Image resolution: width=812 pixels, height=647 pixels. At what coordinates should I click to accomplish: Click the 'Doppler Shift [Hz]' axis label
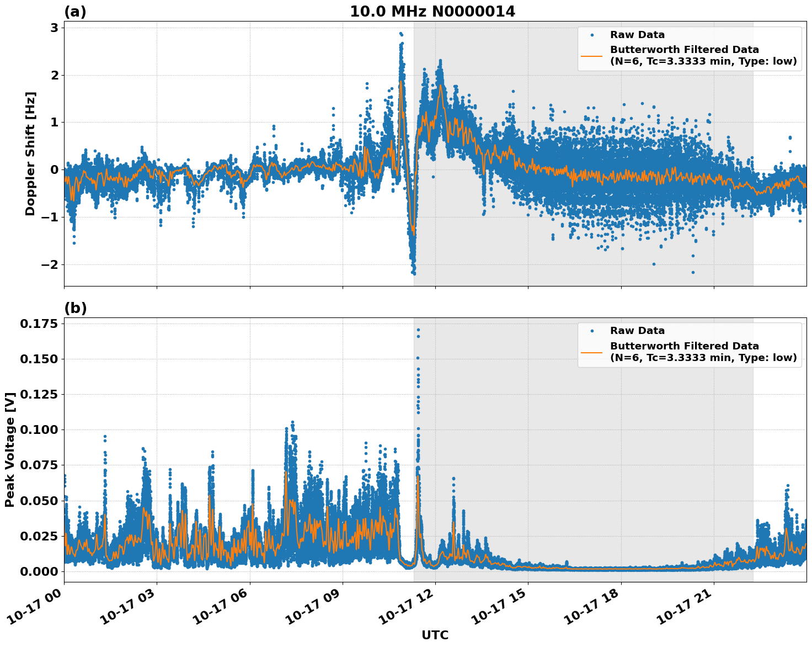coord(30,153)
